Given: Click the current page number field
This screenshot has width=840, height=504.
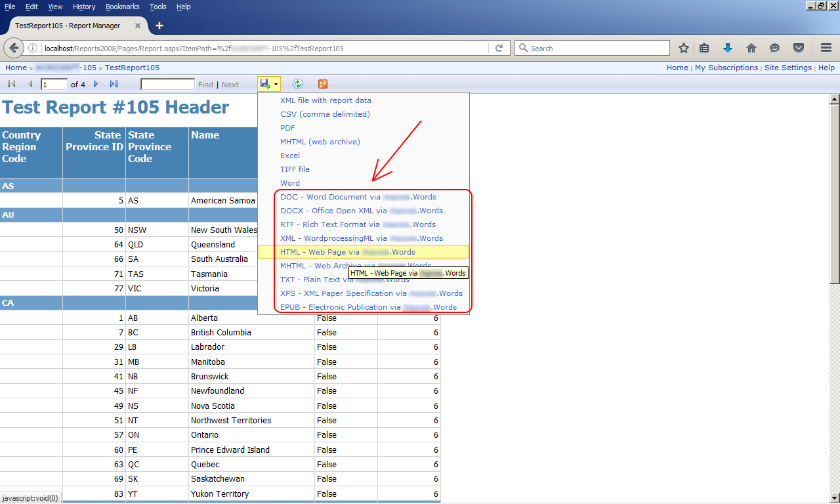Looking at the screenshot, I should tap(54, 84).
